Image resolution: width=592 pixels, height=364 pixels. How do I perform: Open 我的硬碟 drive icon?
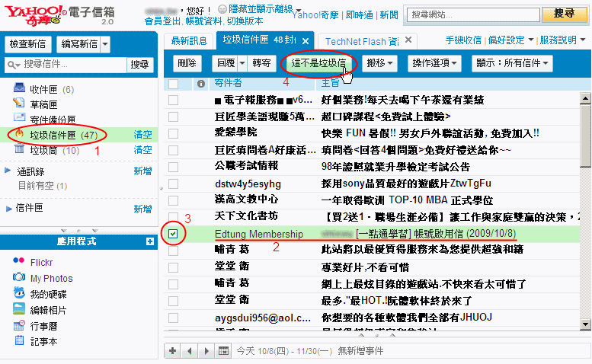coord(19,292)
